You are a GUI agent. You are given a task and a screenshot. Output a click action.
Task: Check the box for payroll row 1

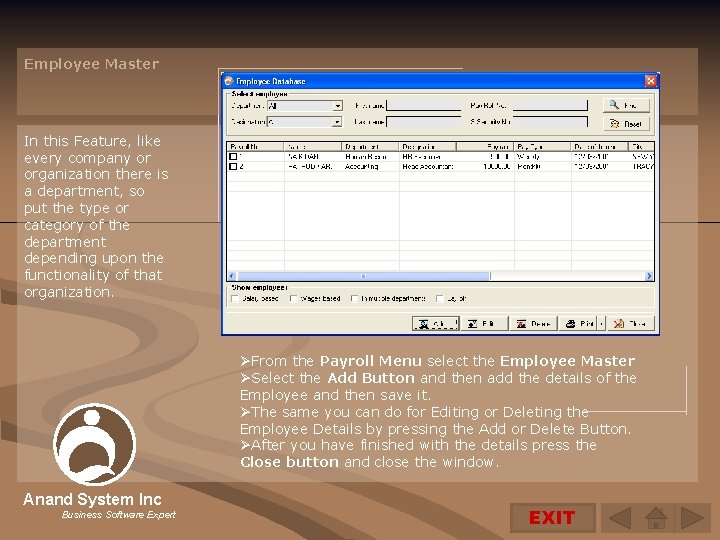click(233, 157)
